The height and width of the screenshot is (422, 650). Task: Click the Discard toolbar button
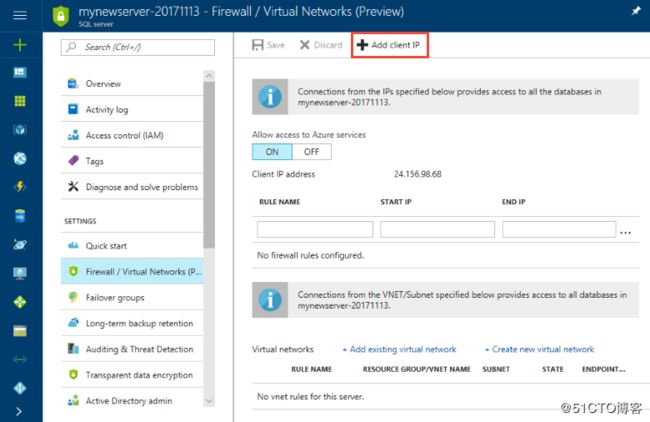click(x=321, y=45)
